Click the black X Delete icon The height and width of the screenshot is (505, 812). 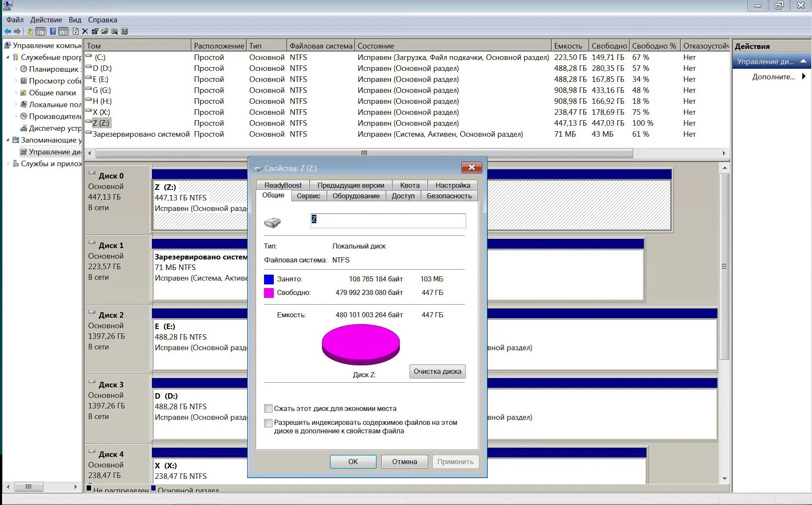click(x=85, y=31)
